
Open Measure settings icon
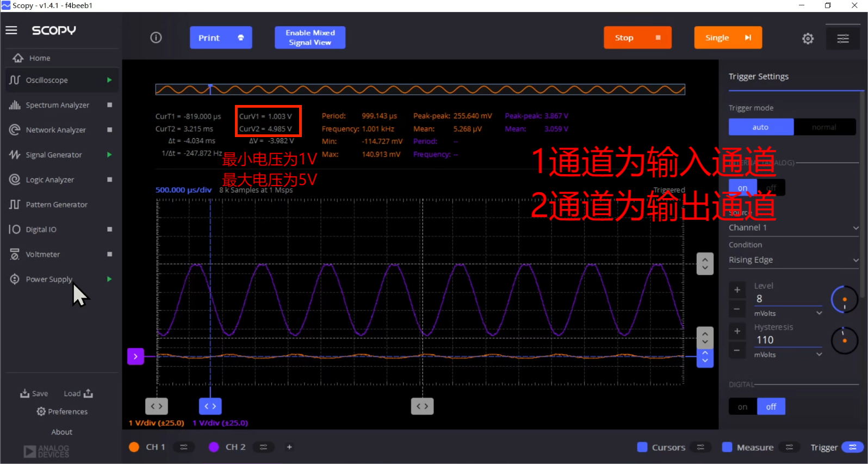(x=789, y=447)
